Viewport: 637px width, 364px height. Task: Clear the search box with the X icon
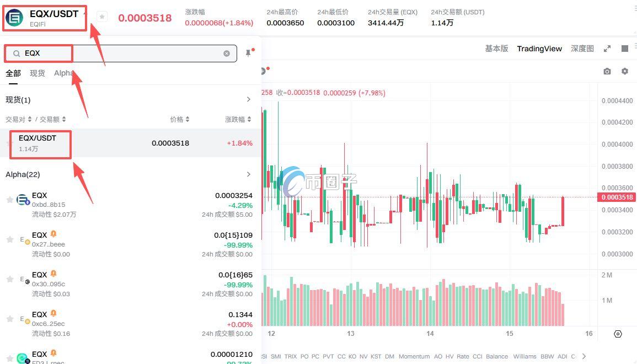point(226,53)
